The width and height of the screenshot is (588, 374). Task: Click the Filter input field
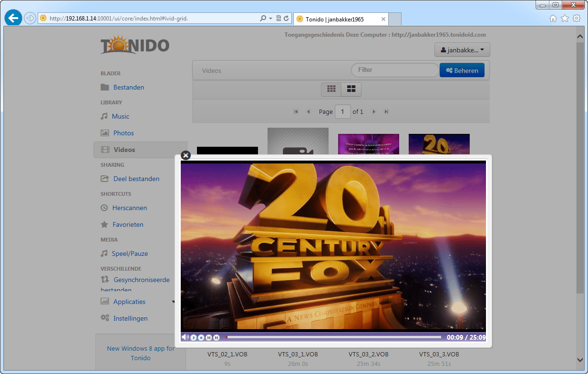tap(394, 70)
